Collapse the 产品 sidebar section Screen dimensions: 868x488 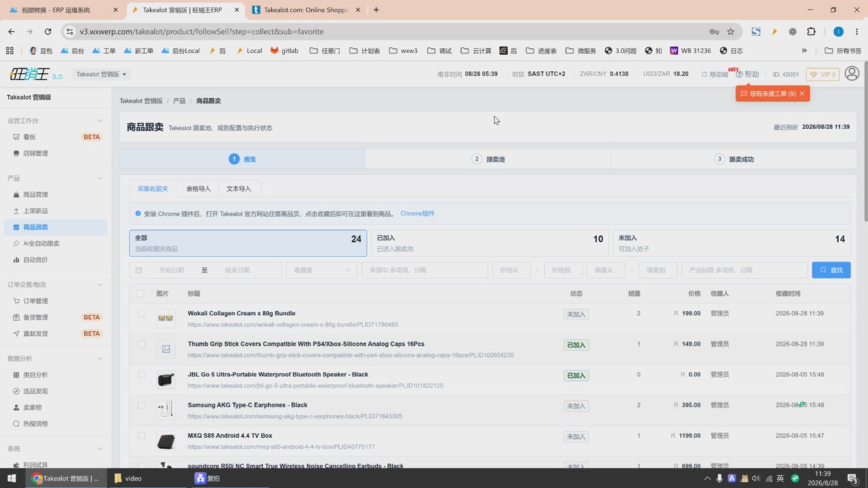point(100,178)
